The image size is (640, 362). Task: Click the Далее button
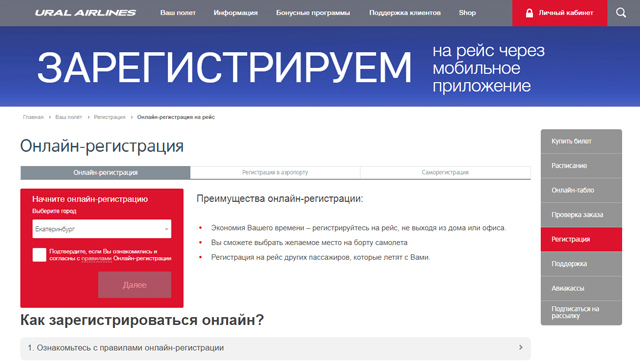135,285
